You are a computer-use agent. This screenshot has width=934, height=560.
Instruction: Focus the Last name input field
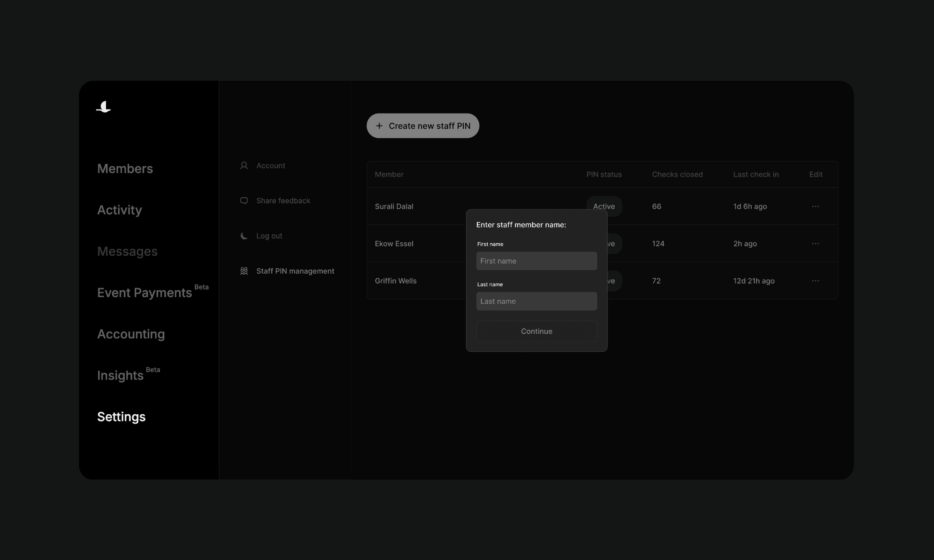click(536, 302)
